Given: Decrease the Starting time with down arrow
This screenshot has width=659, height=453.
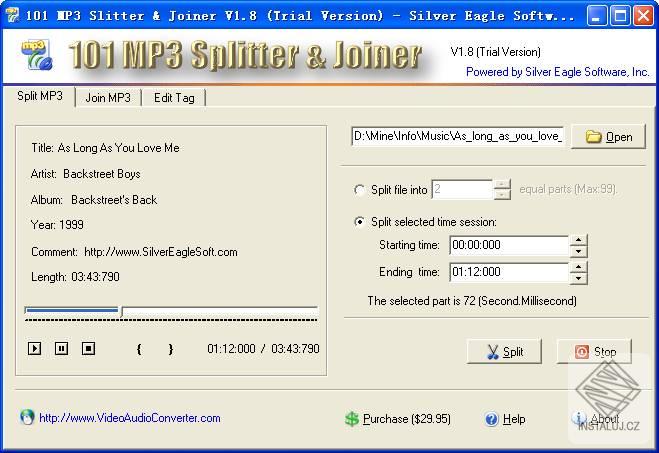Looking at the screenshot, I should pos(579,251).
